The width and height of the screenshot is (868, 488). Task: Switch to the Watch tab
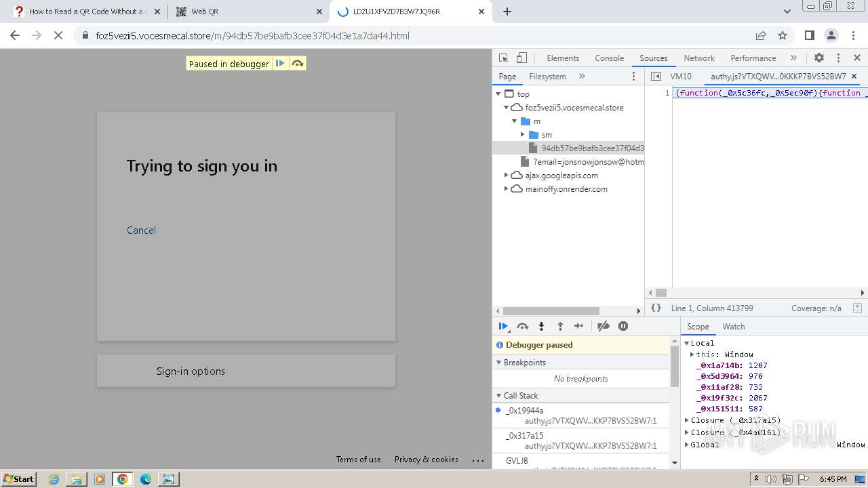733,326
